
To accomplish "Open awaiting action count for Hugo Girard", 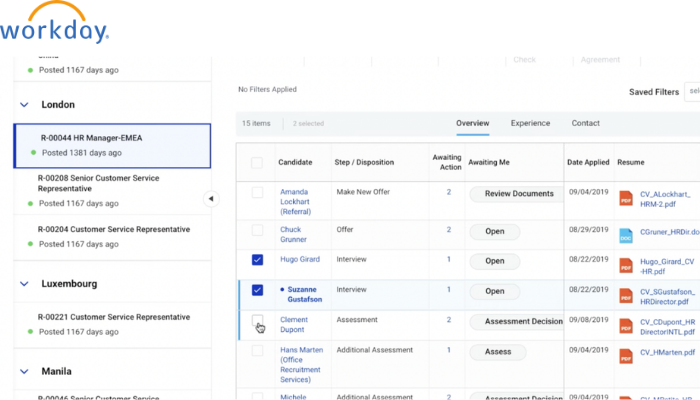I will coord(449,259).
